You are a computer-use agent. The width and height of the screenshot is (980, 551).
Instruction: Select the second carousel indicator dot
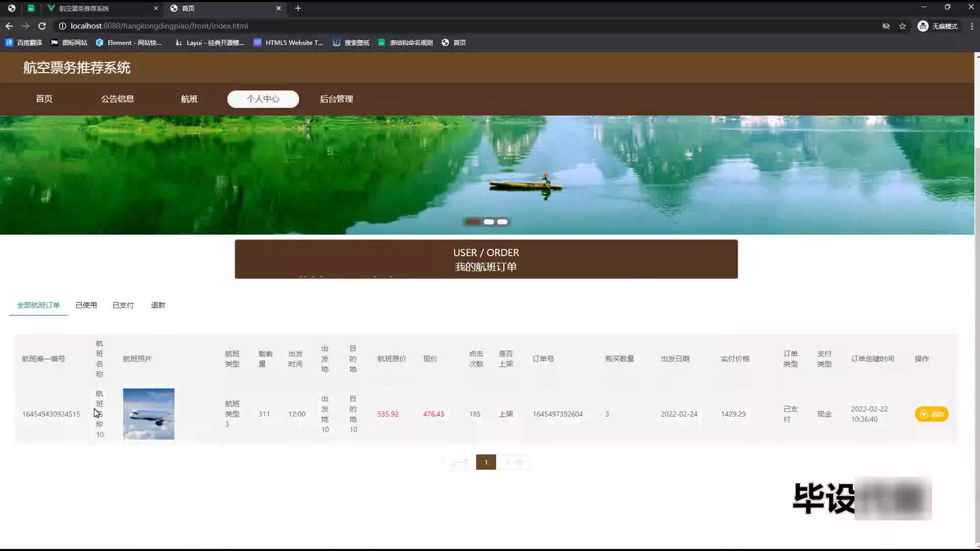click(x=489, y=222)
